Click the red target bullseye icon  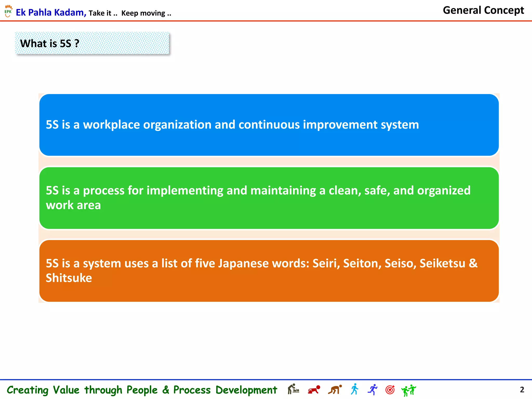point(390,390)
